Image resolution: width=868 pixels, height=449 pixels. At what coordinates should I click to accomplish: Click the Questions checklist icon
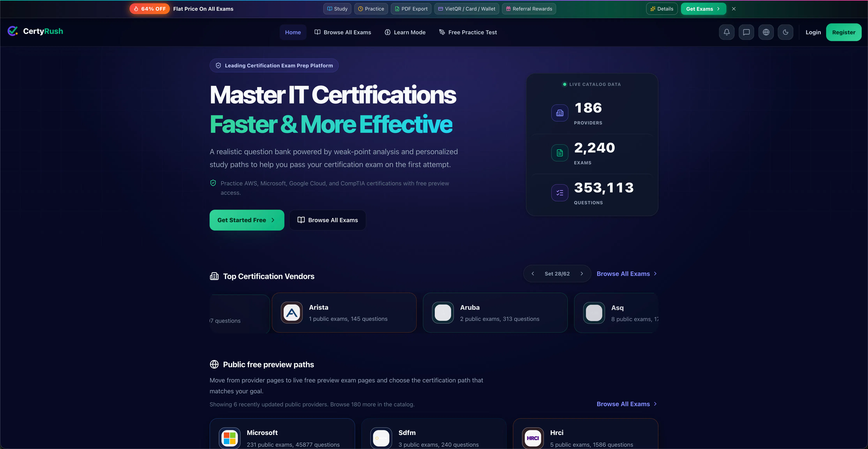point(560,193)
